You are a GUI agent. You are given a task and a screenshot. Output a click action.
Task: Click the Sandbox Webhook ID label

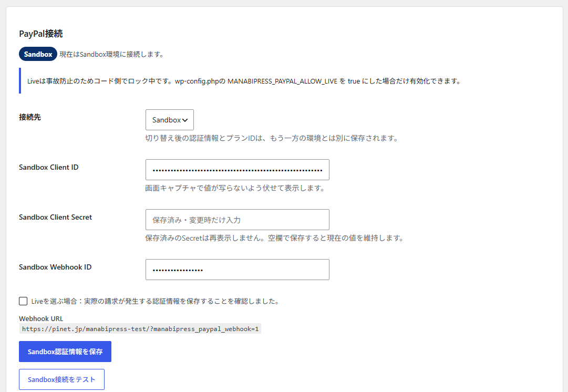[x=55, y=267]
